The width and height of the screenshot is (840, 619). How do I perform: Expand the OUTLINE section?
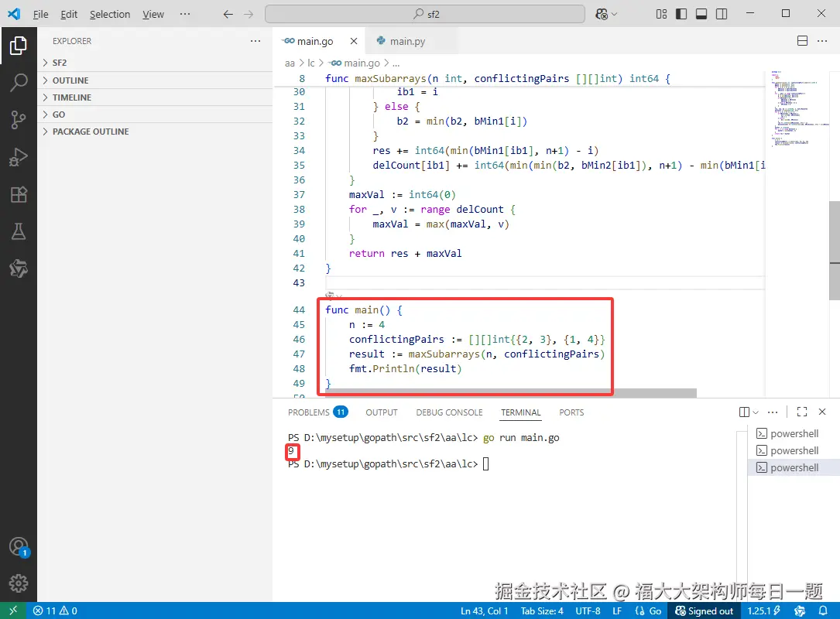click(x=155, y=80)
